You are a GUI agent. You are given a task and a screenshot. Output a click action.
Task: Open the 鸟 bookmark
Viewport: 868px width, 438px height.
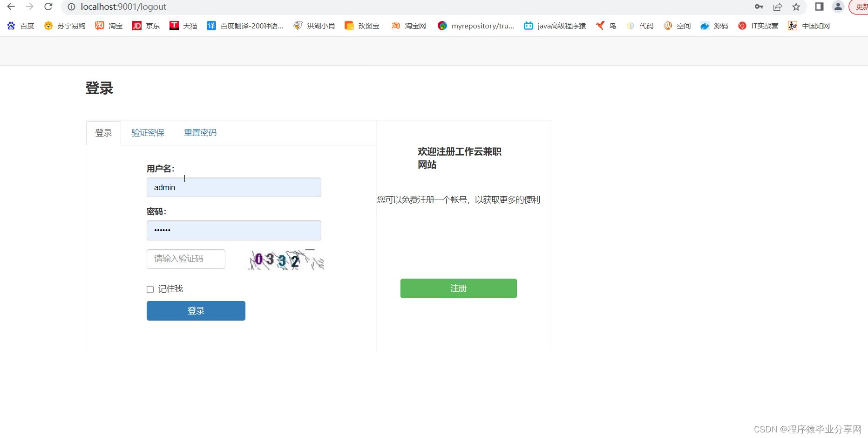click(x=606, y=26)
